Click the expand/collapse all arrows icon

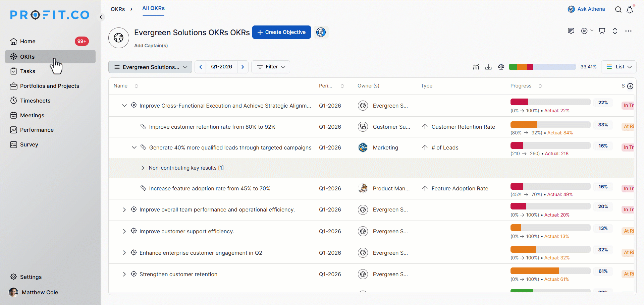click(x=615, y=31)
